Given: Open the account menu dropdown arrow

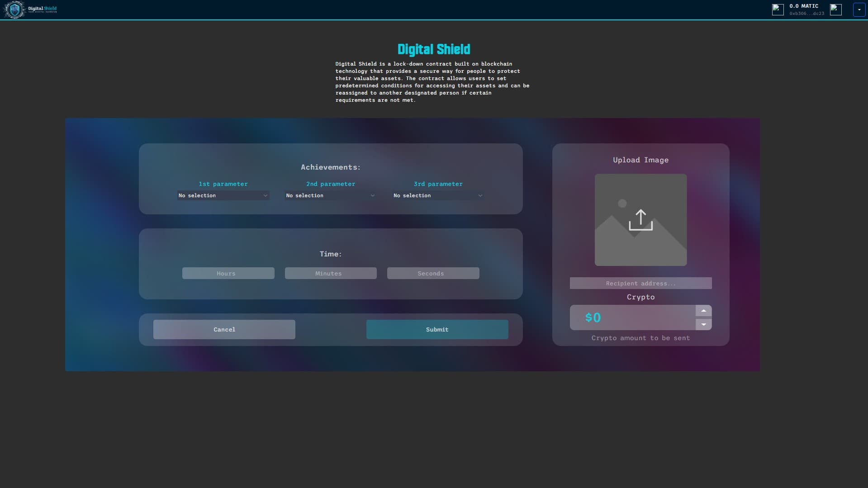Looking at the screenshot, I should (x=859, y=9).
